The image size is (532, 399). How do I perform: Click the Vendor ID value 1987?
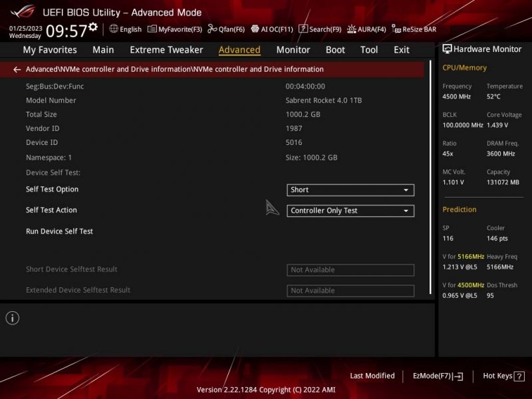[x=294, y=128]
